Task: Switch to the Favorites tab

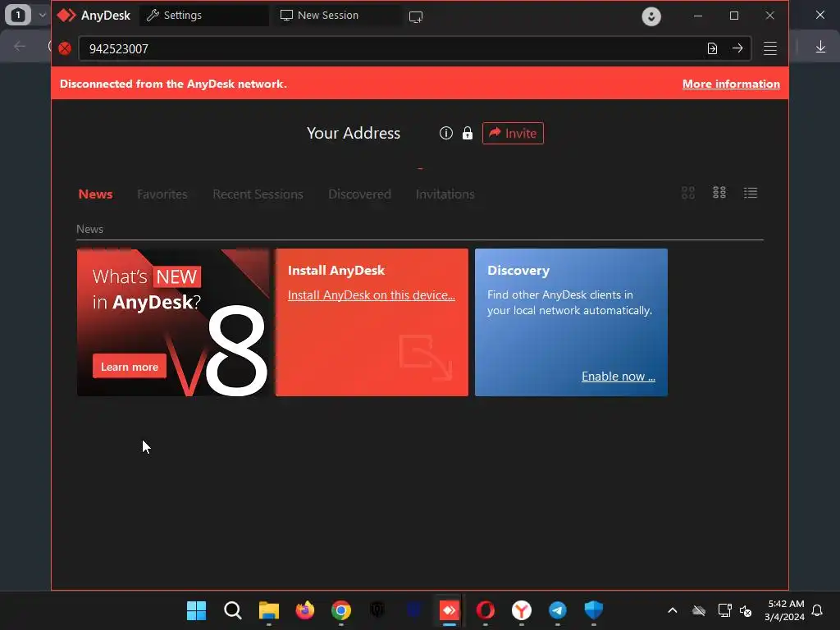Action: 162,194
